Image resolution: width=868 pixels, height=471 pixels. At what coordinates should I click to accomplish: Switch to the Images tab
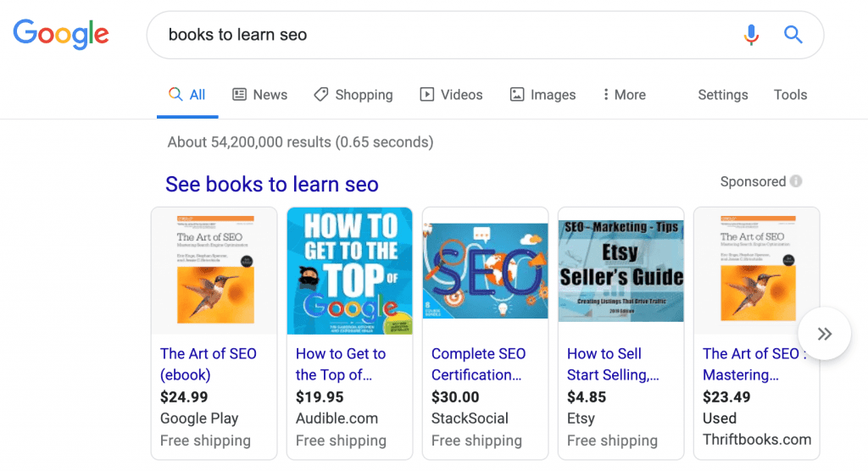pyautogui.click(x=542, y=95)
